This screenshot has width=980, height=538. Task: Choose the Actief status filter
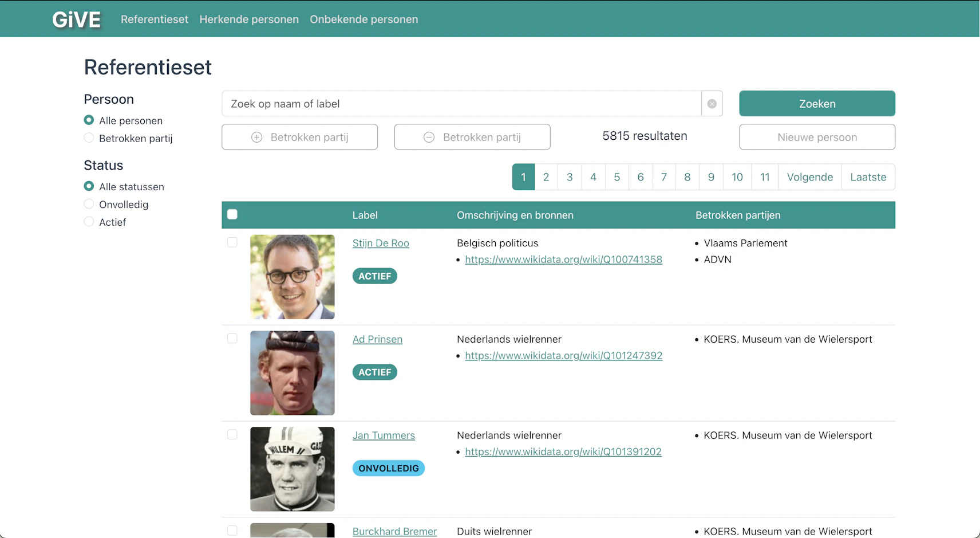point(89,222)
